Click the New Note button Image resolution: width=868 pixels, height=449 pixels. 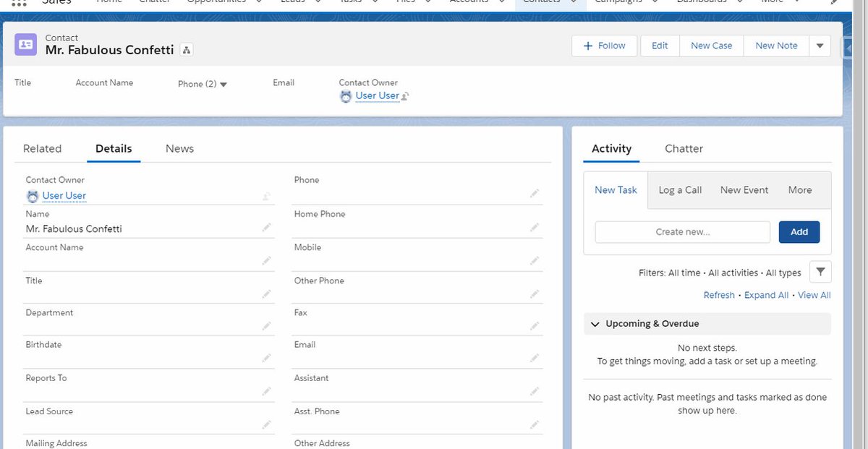click(776, 46)
